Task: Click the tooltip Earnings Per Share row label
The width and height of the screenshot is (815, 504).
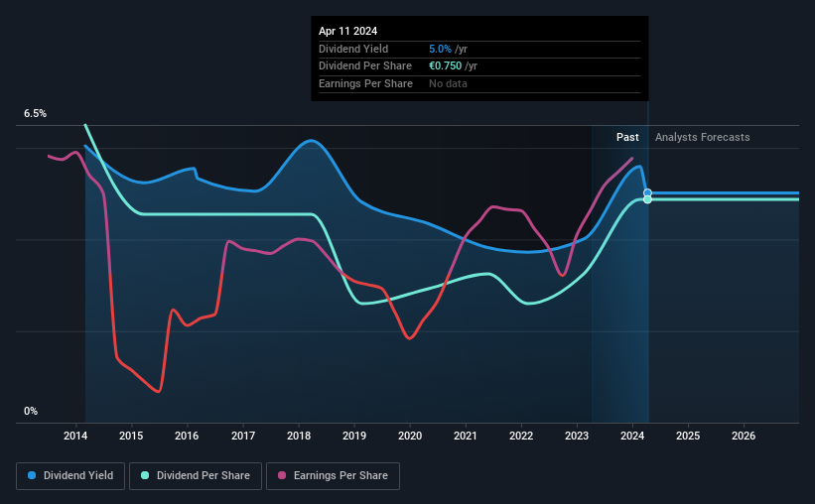Action: coord(365,83)
